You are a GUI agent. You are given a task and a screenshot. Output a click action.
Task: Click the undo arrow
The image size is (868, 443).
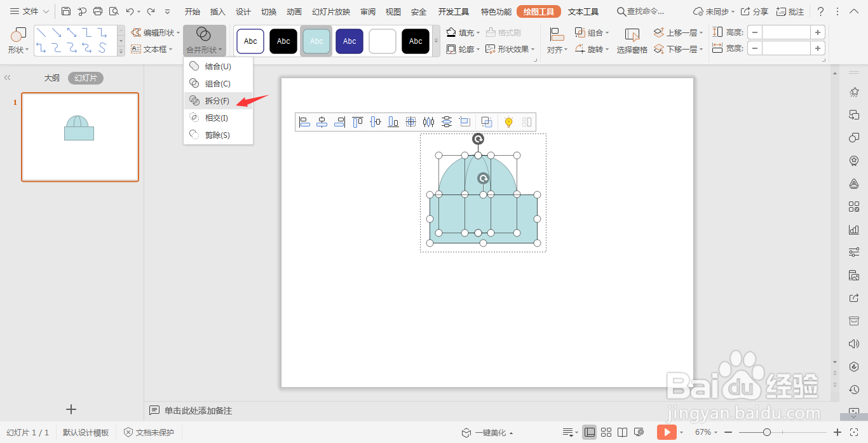(x=130, y=11)
